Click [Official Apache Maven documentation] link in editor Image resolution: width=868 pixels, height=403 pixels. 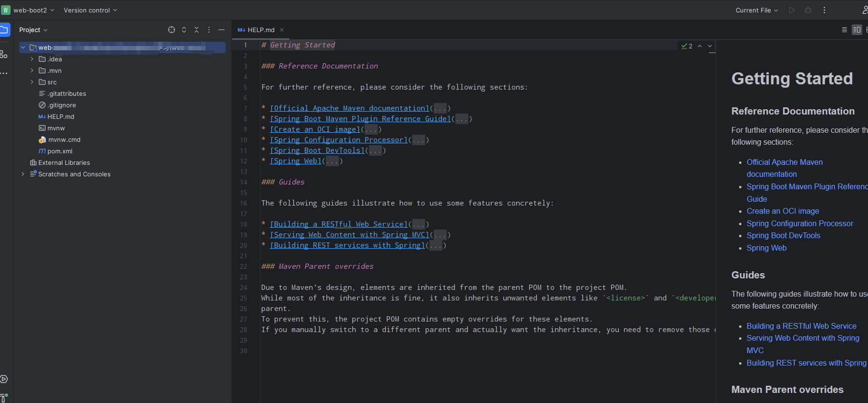[350, 108]
